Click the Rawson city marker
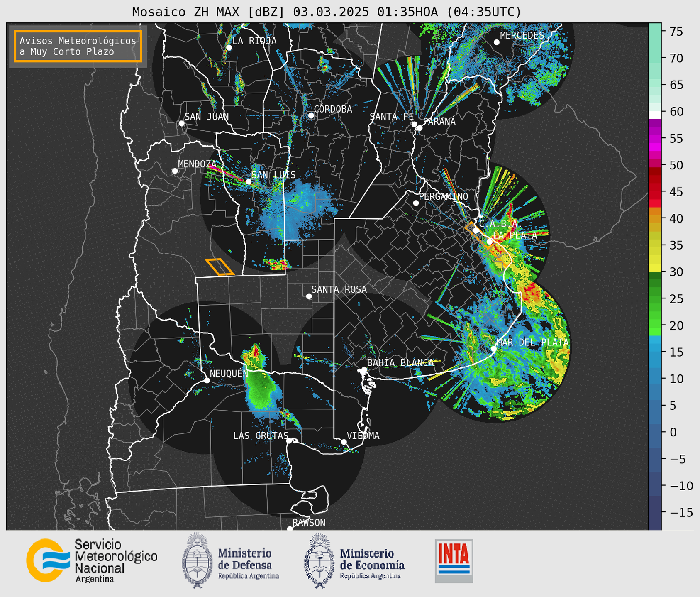The width and height of the screenshot is (700, 597). tap(290, 529)
